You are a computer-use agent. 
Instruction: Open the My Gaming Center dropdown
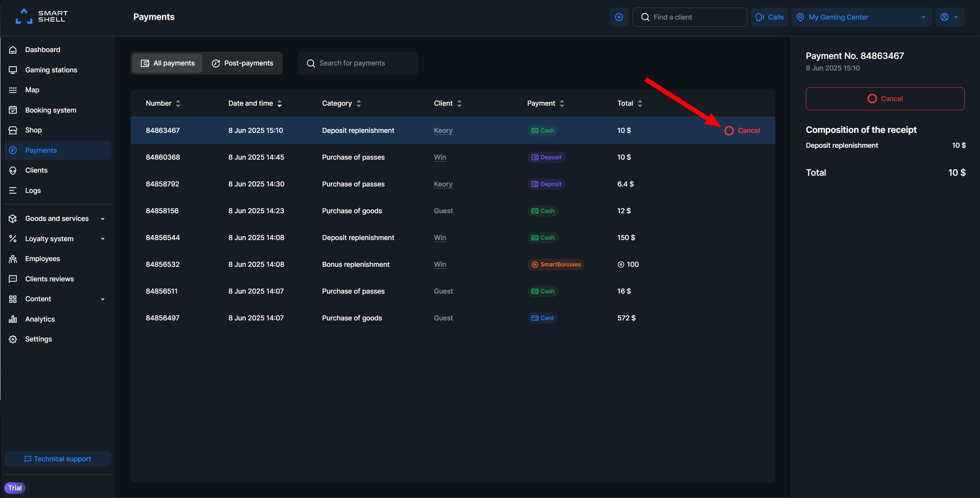click(x=861, y=17)
